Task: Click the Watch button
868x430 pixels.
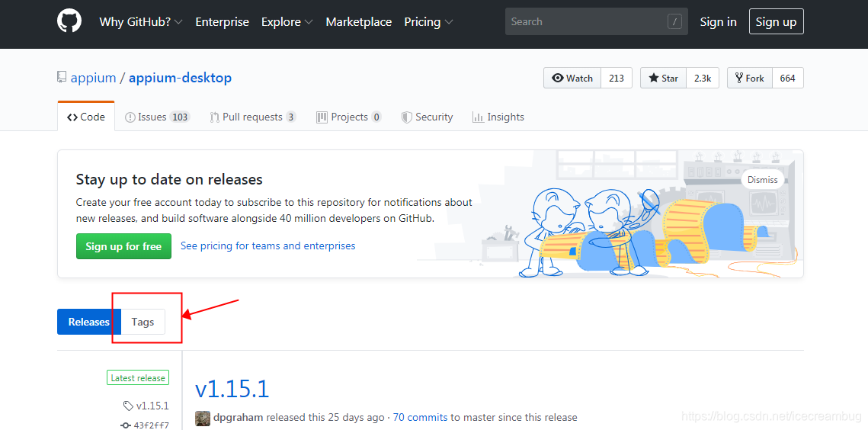Action: (572, 78)
